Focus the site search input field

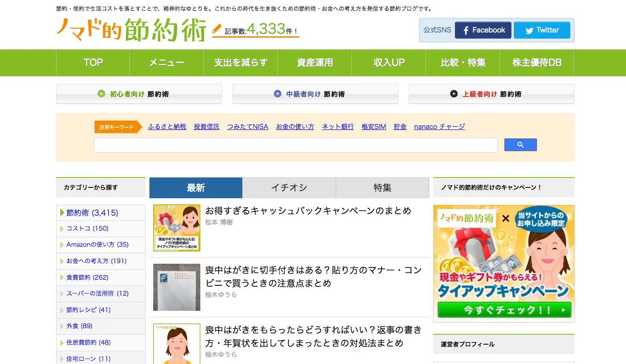pyautogui.click(x=296, y=145)
